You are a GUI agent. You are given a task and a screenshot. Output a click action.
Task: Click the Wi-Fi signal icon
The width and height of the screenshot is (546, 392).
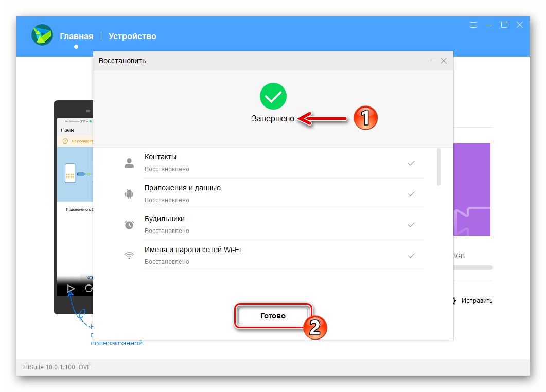coord(129,256)
